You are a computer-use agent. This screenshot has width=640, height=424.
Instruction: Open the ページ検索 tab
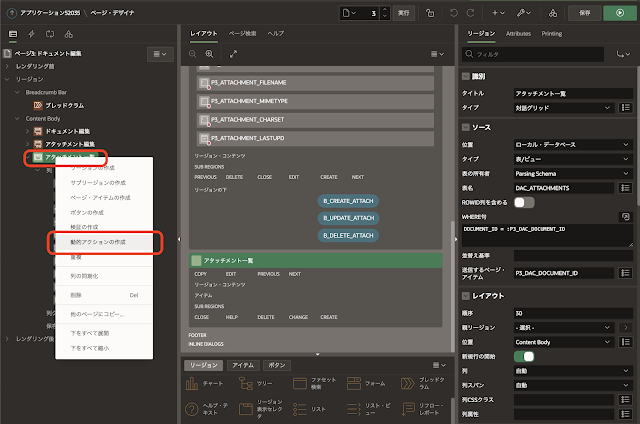242,33
